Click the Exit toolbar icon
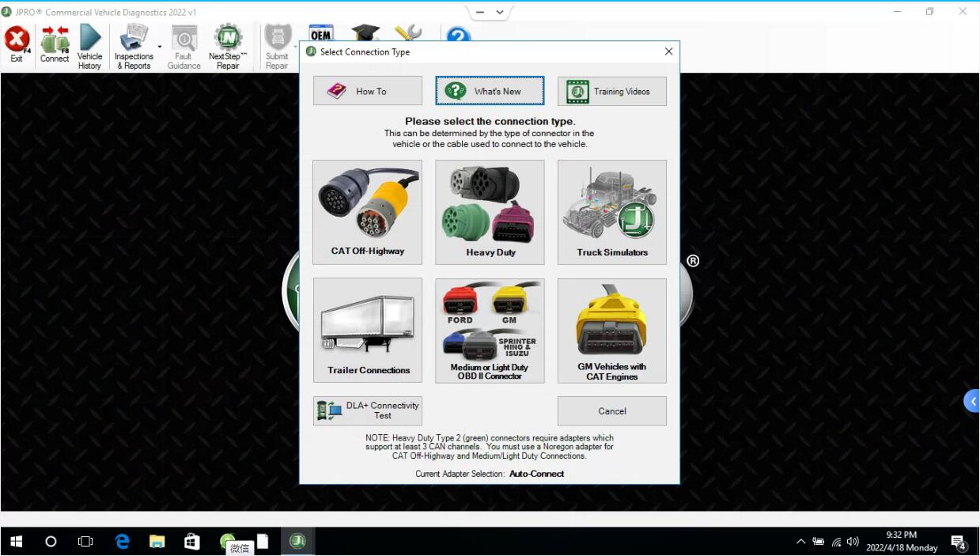 click(x=17, y=46)
